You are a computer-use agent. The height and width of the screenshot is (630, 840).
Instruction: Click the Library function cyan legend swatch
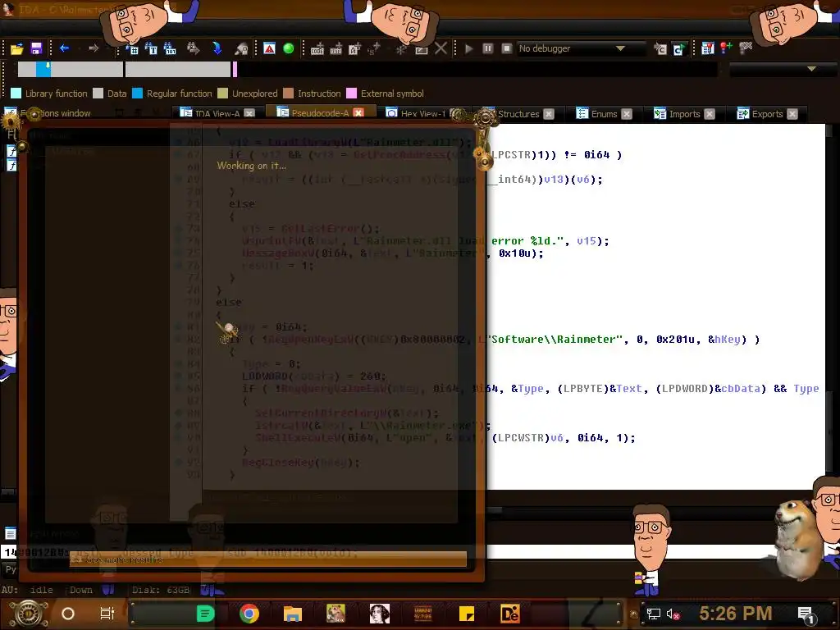point(16,94)
